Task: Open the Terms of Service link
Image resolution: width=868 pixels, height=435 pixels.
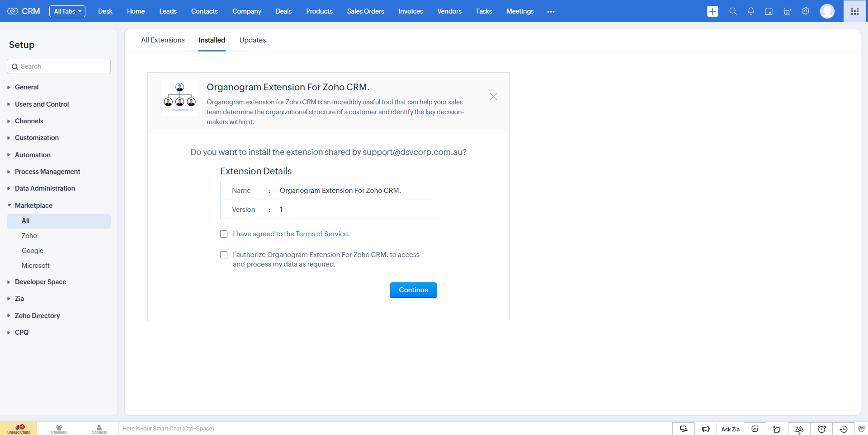Action: point(322,234)
